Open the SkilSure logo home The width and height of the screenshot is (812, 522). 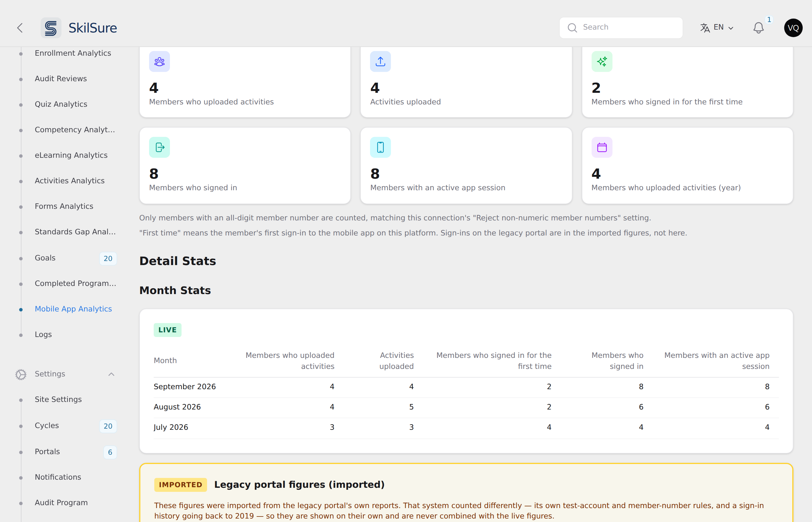(79, 28)
